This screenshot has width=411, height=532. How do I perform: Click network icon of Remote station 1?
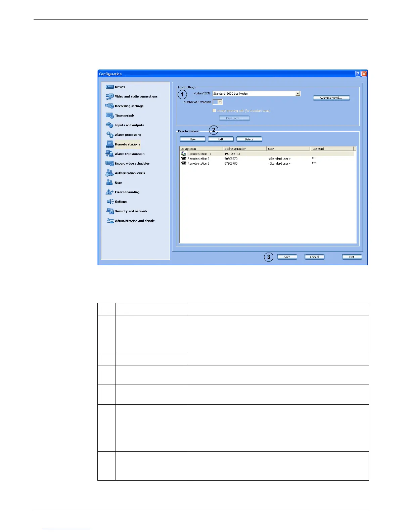point(183,154)
